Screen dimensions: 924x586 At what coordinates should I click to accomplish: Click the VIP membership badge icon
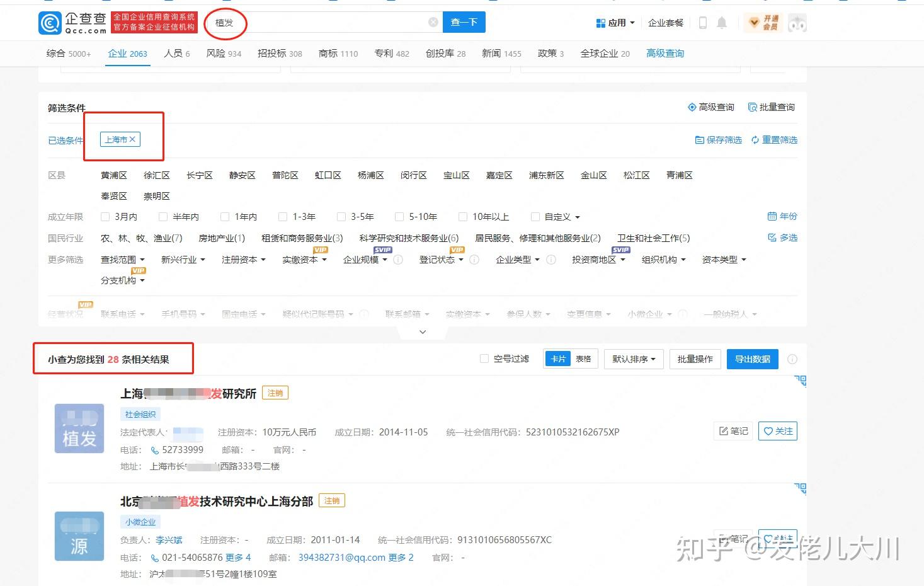(762, 23)
